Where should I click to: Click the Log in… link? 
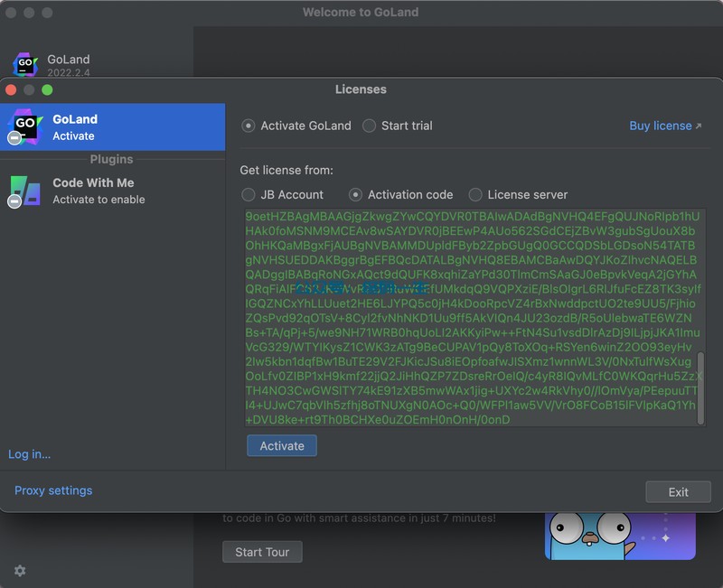[30, 454]
